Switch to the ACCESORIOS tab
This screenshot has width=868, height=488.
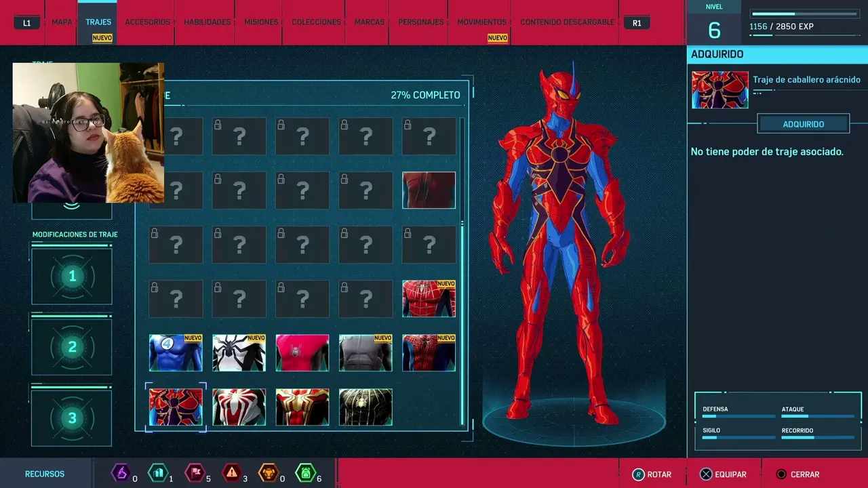tap(148, 22)
